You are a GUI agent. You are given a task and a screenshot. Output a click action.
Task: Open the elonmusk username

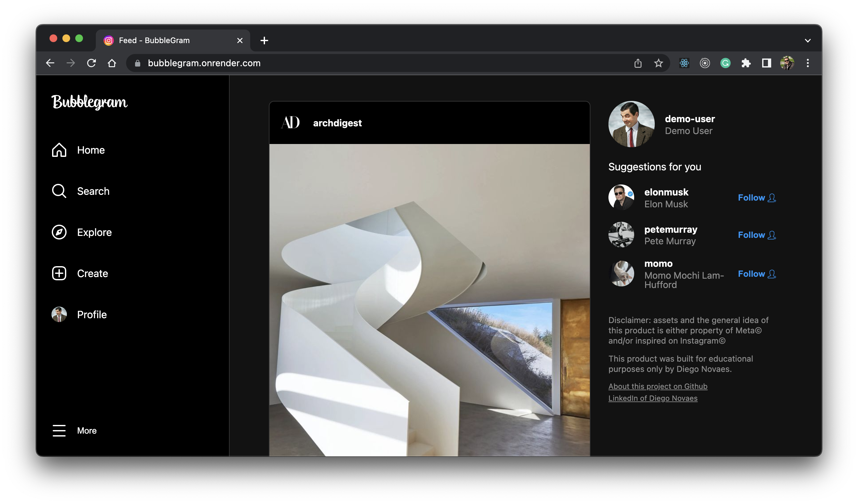point(666,192)
